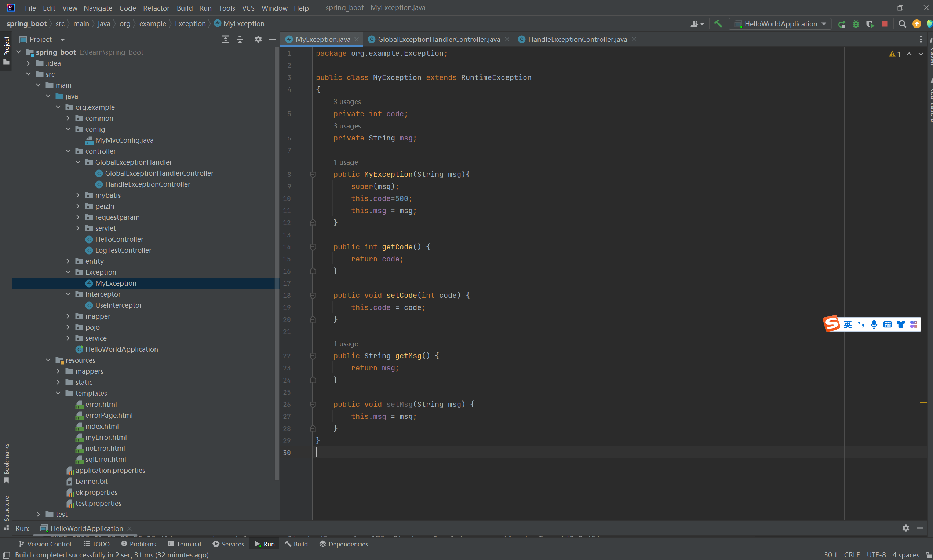Image resolution: width=933 pixels, height=560 pixels.
Task: Expand the mybatis package folder
Action: [78, 195]
